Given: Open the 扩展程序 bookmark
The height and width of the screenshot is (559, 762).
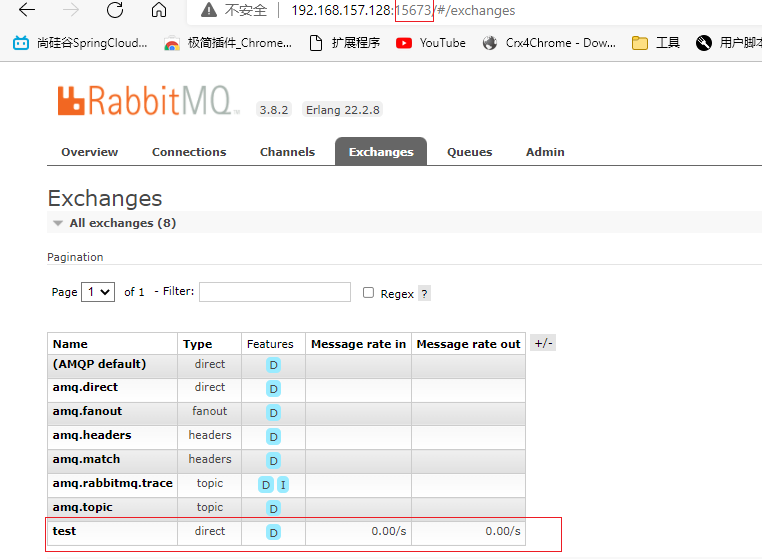Looking at the screenshot, I should tap(345, 43).
